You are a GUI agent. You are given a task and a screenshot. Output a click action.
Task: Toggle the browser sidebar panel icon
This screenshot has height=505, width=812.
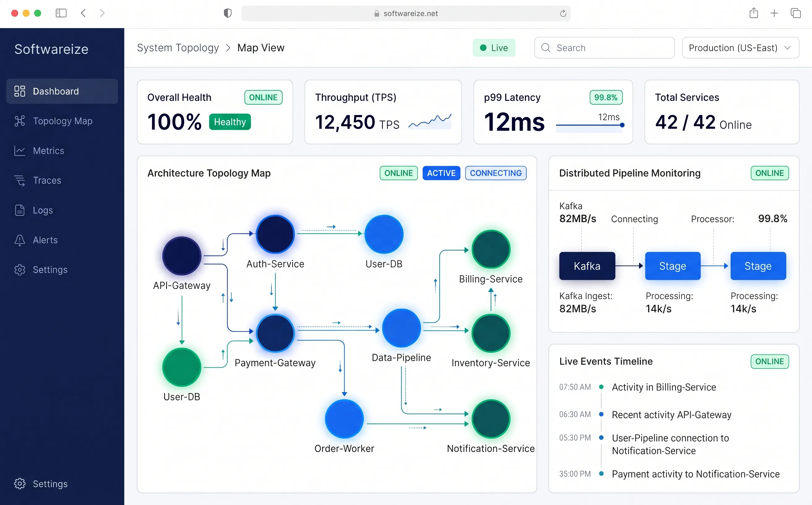coord(61,13)
